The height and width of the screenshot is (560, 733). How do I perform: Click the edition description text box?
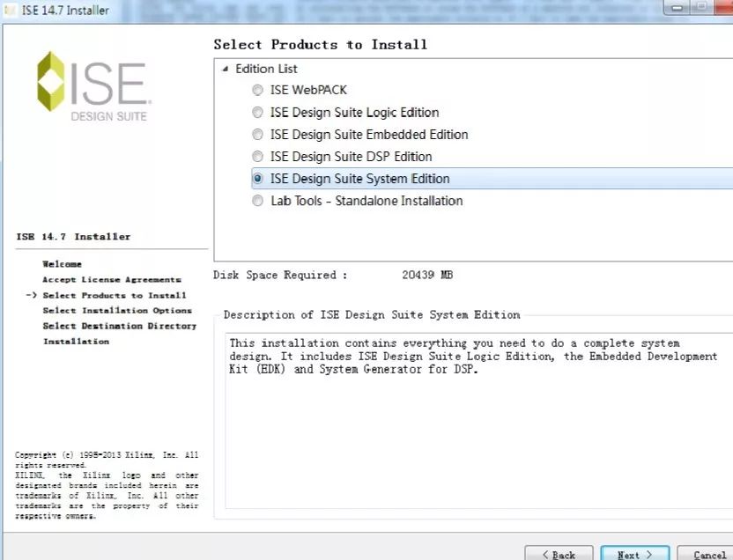tap(478, 420)
